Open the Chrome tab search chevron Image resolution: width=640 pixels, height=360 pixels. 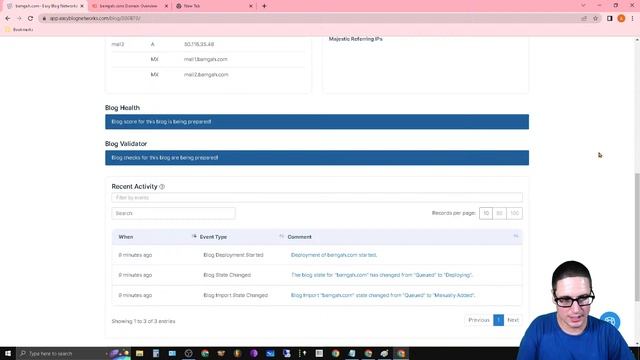pyautogui.click(x=583, y=6)
